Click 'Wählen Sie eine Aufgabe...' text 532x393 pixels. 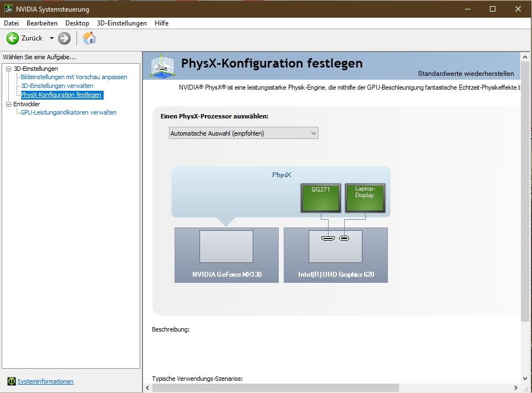39,57
